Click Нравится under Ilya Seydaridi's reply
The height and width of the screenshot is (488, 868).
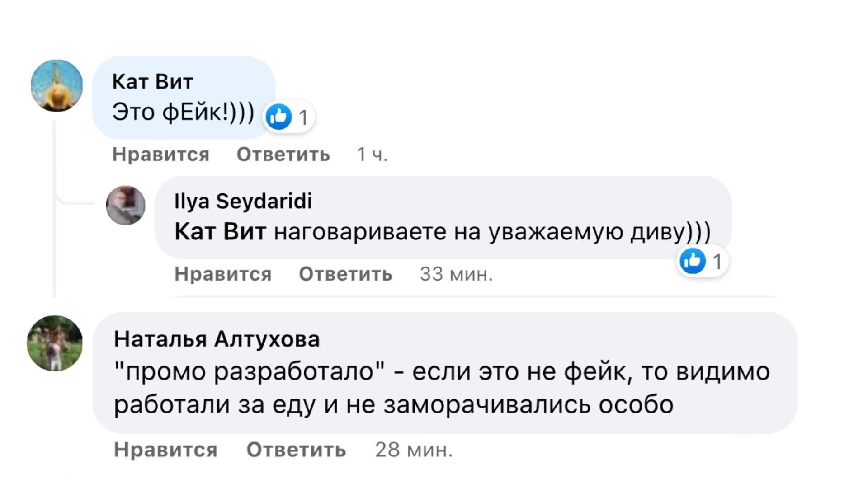coord(223,274)
